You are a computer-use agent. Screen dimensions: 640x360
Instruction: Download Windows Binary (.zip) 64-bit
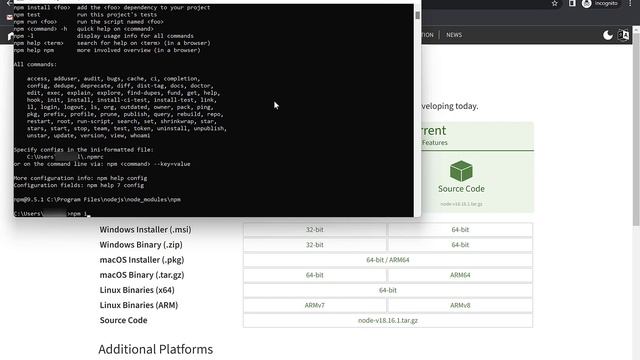click(460, 245)
